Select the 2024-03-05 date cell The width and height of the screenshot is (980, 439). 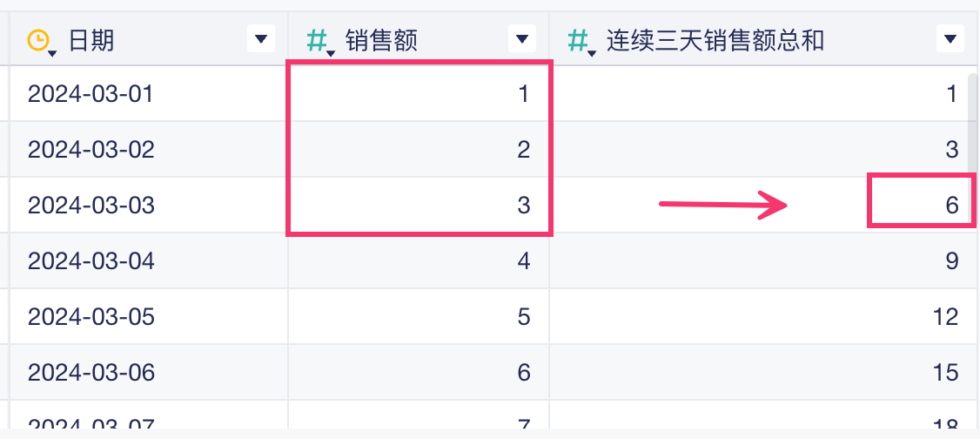(91, 316)
